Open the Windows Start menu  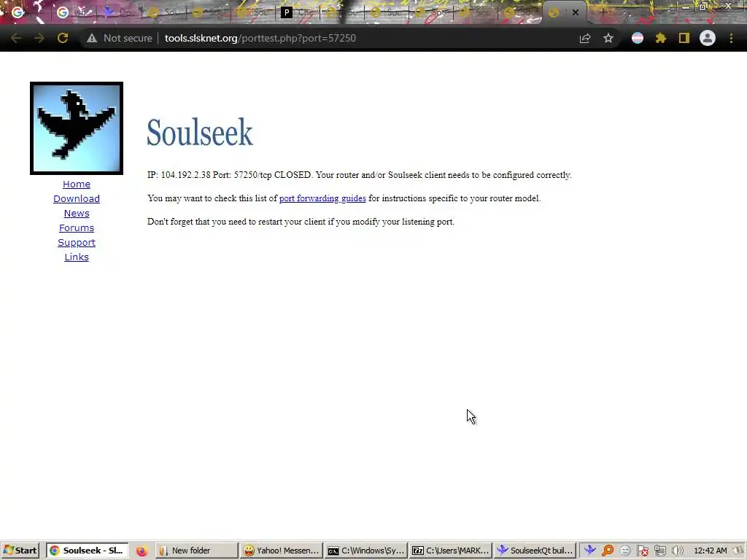coord(20,551)
